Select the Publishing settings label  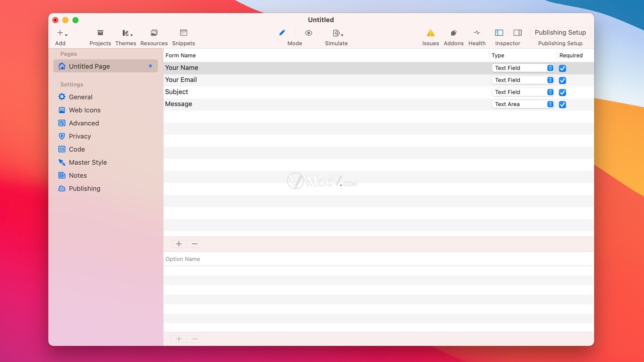click(85, 188)
